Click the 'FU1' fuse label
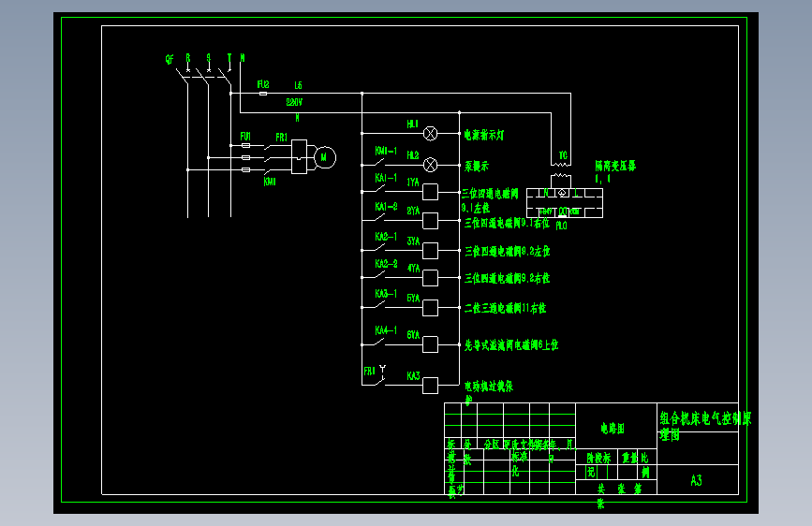The width and height of the screenshot is (812, 526). [x=245, y=137]
